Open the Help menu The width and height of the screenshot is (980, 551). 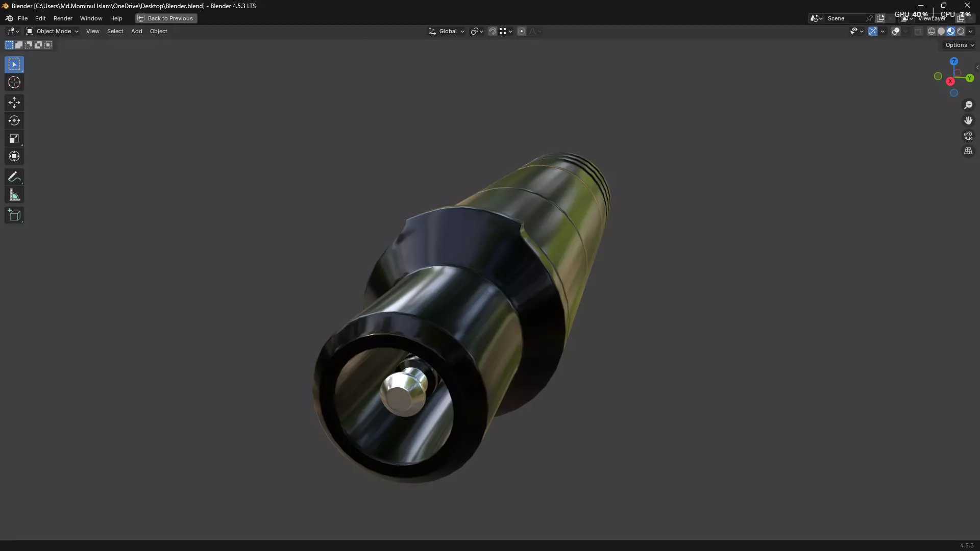[x=116, y=18]
